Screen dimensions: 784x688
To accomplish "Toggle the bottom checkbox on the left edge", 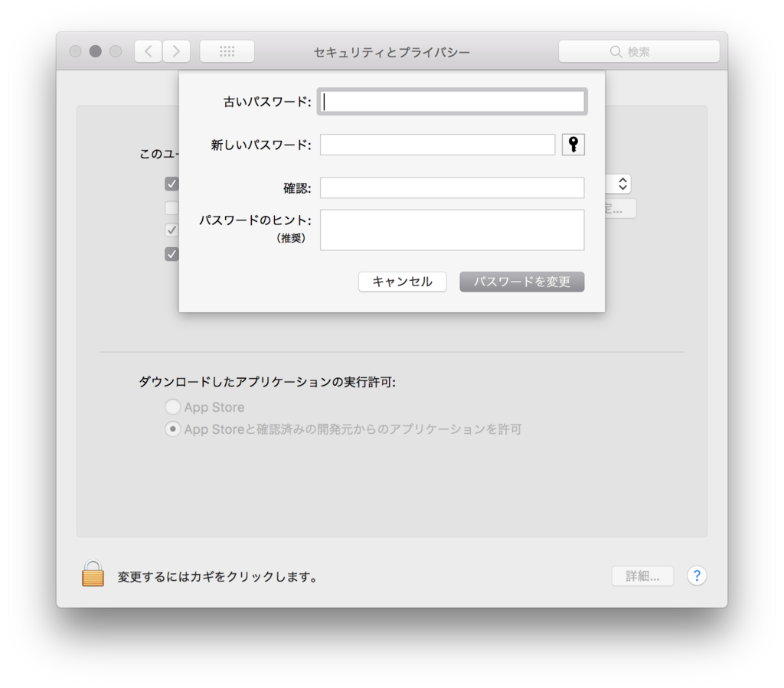I will pos(171,254).
